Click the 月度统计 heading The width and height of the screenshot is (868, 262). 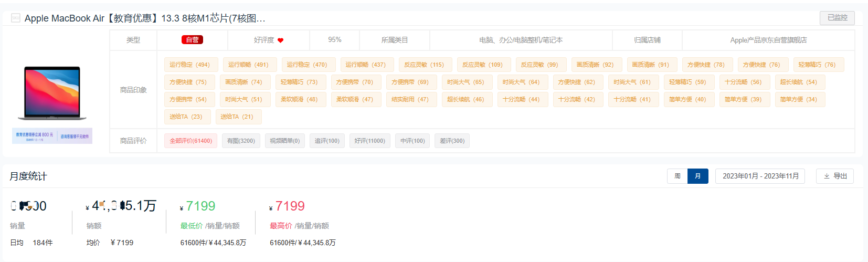click(28, 176)
